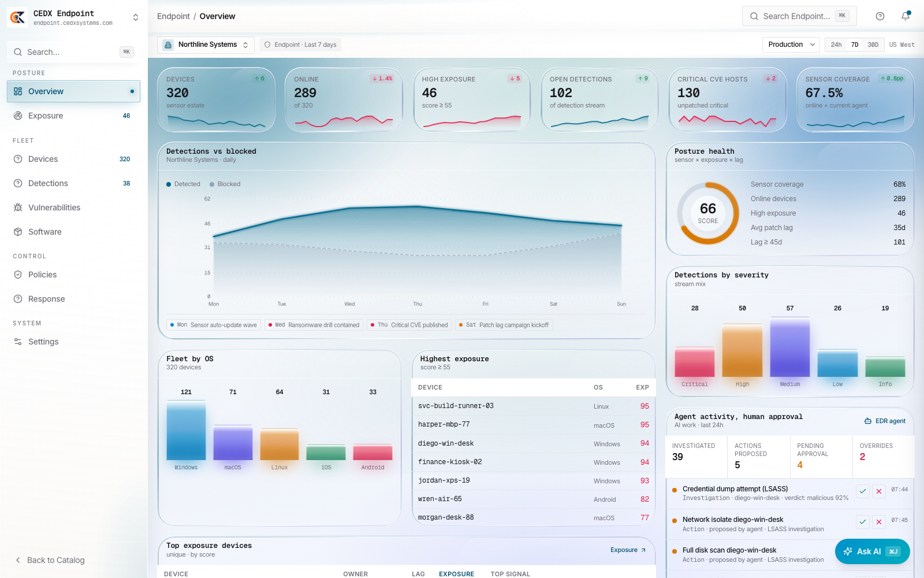Screen dimensions: 924x578
Task: Click the Endpoint Last 7 days chip
Action: tap(300, 45)
